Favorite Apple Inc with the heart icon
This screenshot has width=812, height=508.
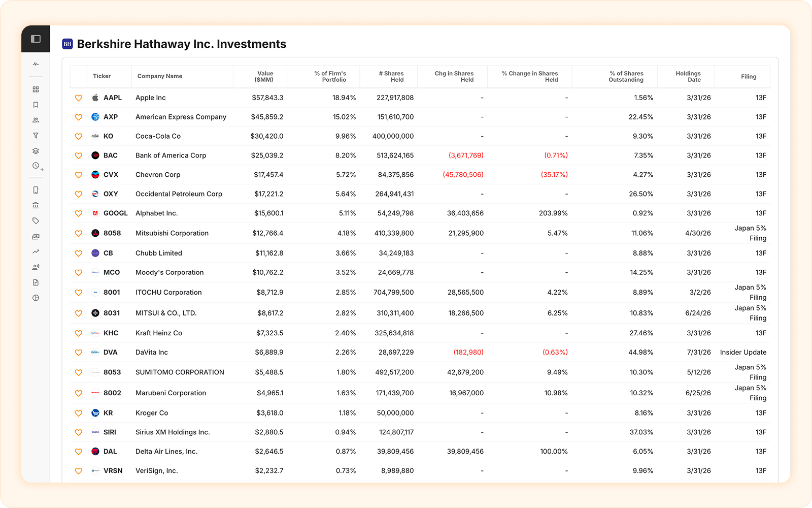tap(78, 98)
